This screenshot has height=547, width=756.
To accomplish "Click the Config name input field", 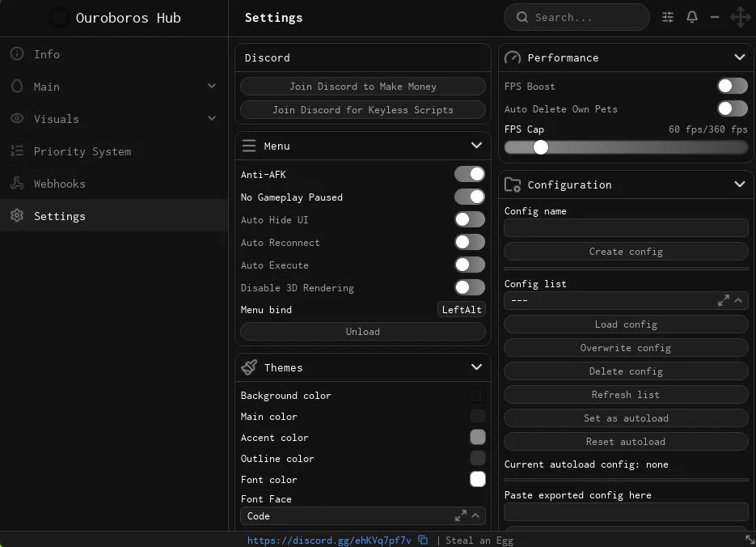I will click(x=626, y=227).
